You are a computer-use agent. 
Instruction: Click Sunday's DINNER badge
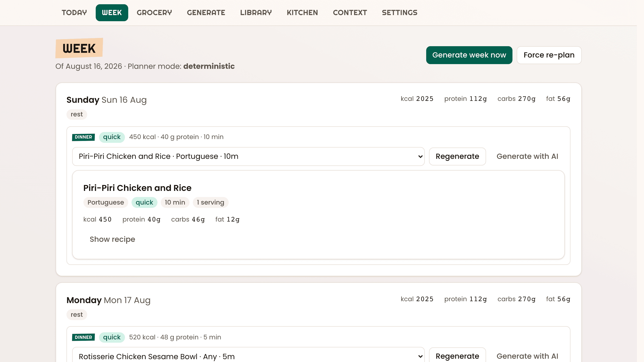coord(83,137)
